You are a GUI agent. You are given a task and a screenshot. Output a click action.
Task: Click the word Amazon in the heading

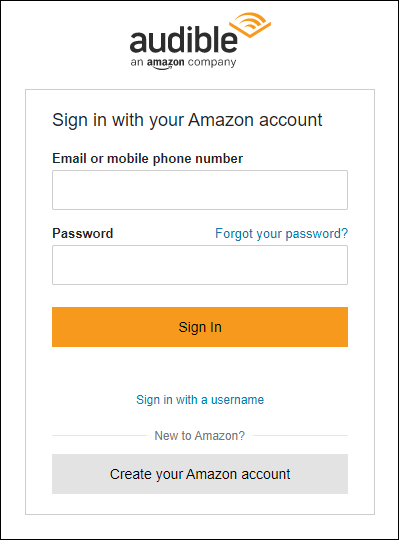pyautogui.click(x=221, y=120)
